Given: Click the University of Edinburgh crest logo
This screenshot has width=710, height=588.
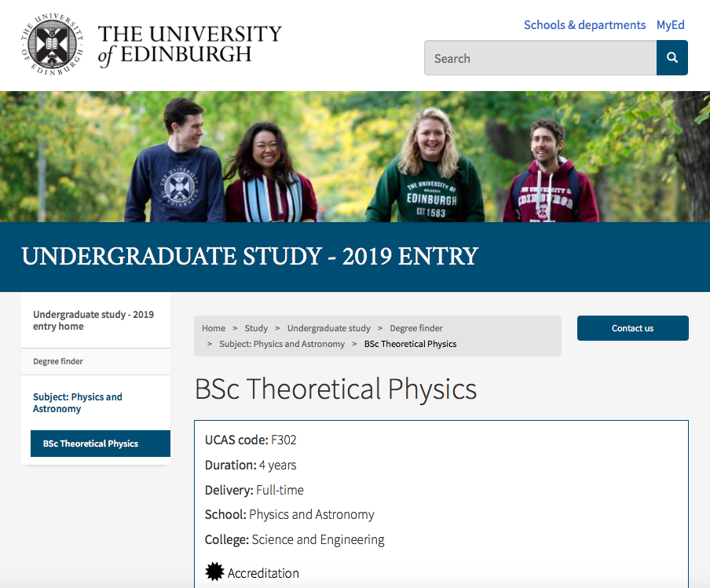Looking at the screenshot, I should (x=52, y=45).
